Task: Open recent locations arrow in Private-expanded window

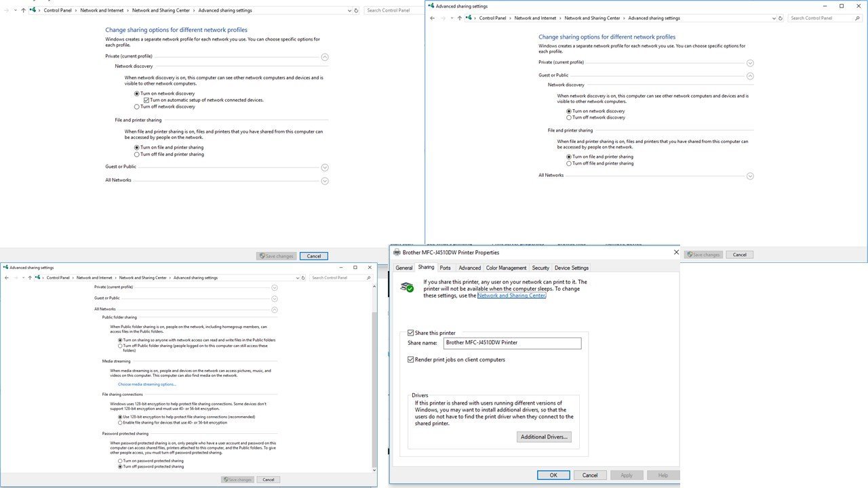Action: pos(15,10)
